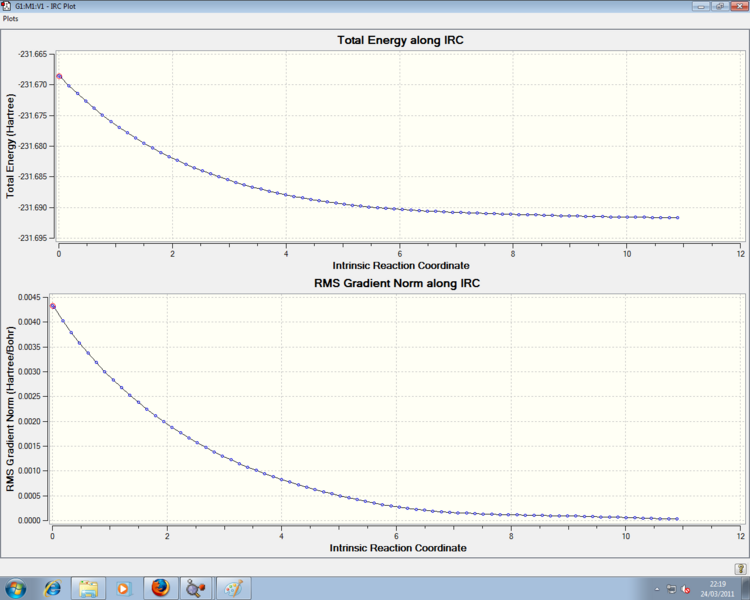The height and width of the screenshot is (600, 750).
Task: Click the gradient plot's 'Intrinsic Reaction Coordinate' label
Action: point(398,548)
